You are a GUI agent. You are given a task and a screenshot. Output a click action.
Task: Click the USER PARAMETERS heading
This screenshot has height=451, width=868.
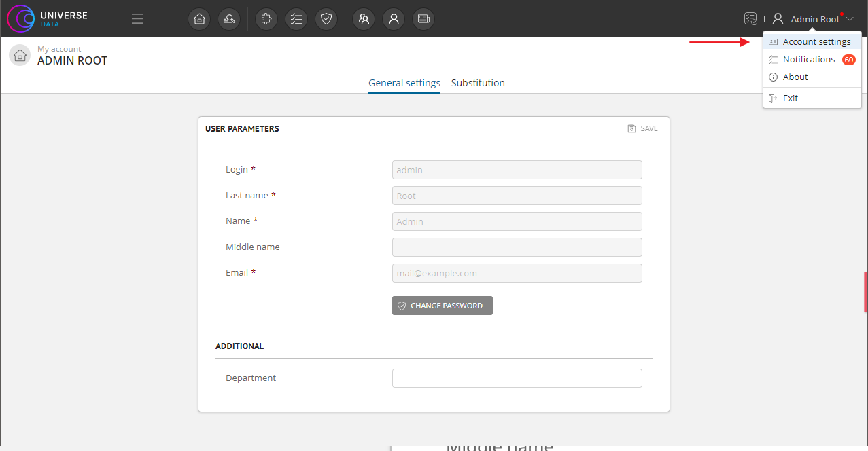click(x=242, y=128)
